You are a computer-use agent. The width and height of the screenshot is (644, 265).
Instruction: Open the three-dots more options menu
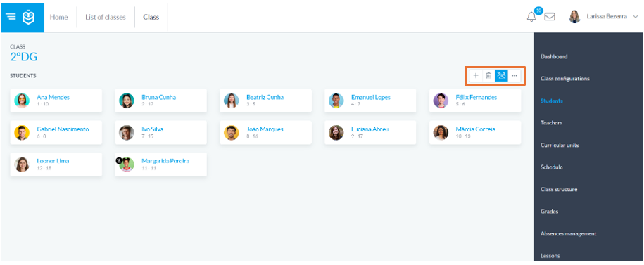(x=514, y=75)
